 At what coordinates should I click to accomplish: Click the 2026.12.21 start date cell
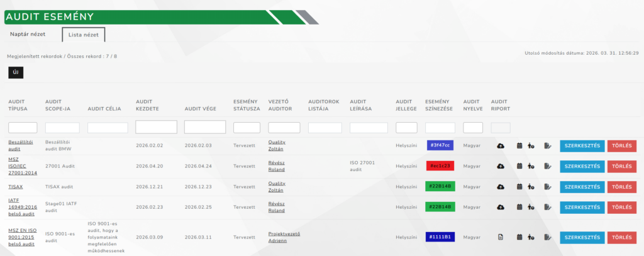150,187
